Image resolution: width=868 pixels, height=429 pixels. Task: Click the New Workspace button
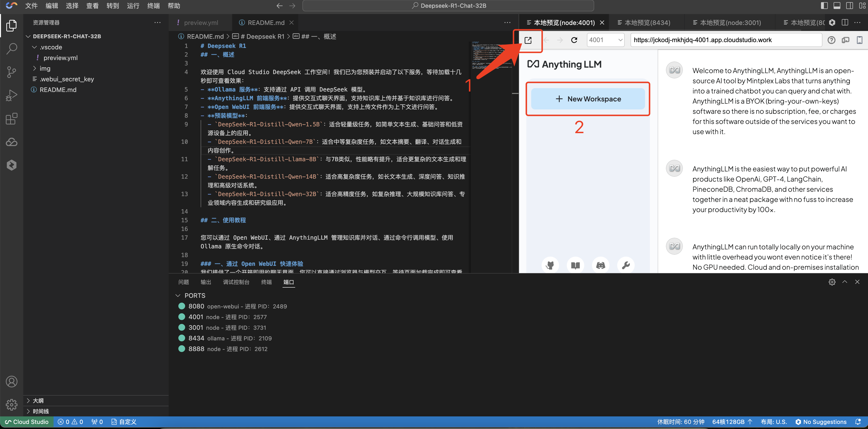[x=588, y=99]
